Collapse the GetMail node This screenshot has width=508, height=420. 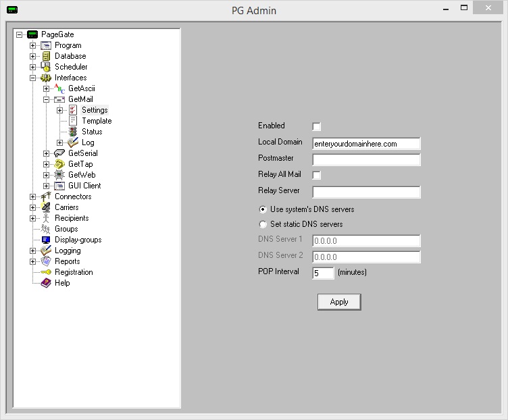(47, 99)
